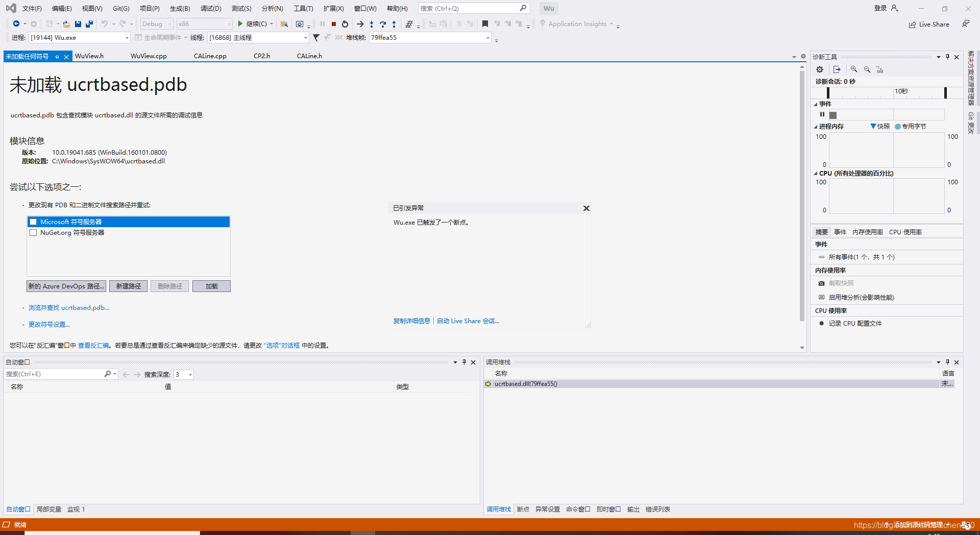Click start Live Share session link
The width and height of the screenshot is (980, 535).
(468, 321)
